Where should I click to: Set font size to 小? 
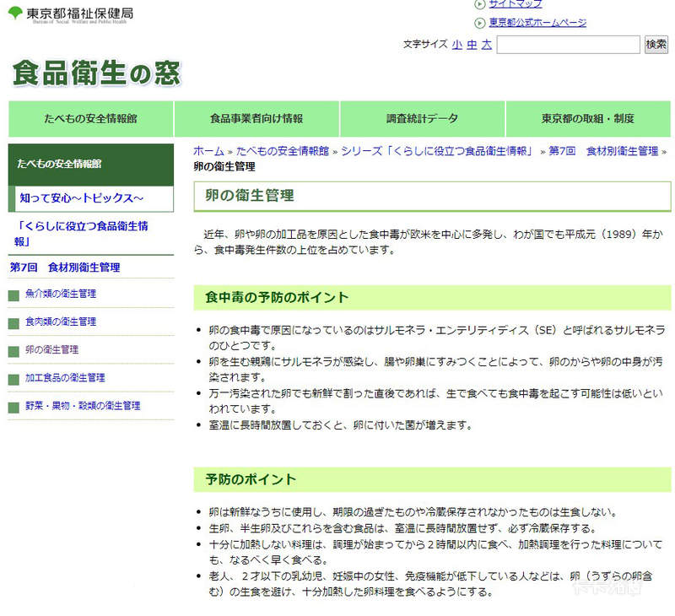pyautogui.click(x=456, y=45)
